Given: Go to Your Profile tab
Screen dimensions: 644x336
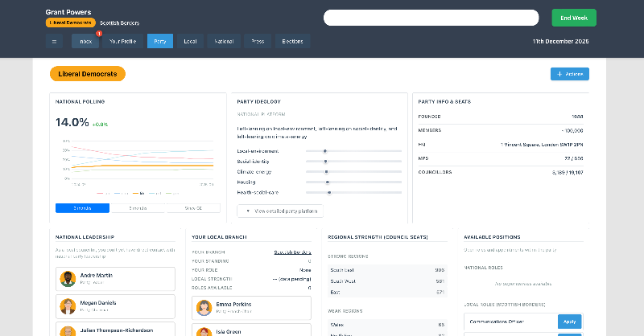Looking at the screenshot, I should point(123,41).
